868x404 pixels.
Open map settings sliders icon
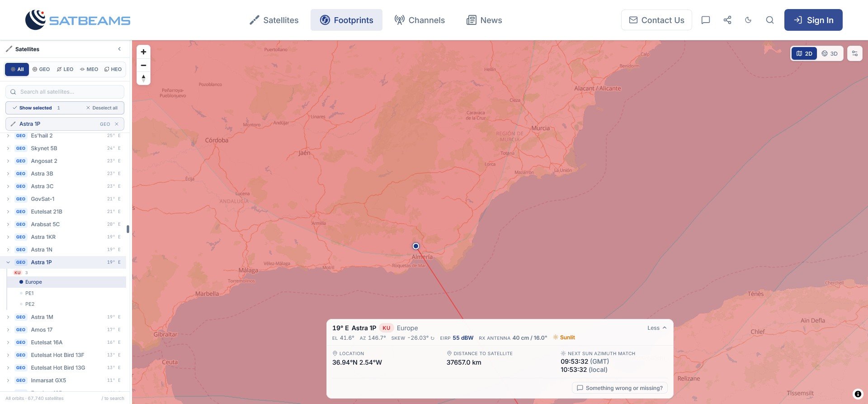coord(854,53)
